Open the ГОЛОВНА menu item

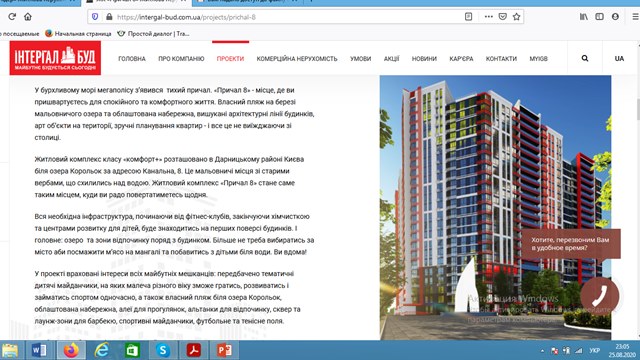pos(132,59)
